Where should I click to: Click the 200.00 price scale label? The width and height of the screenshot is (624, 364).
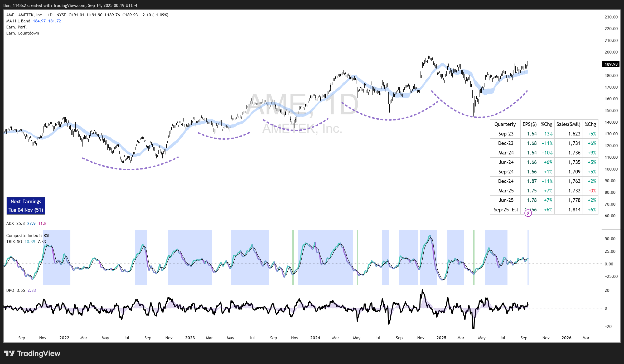[x=611, y=52]
